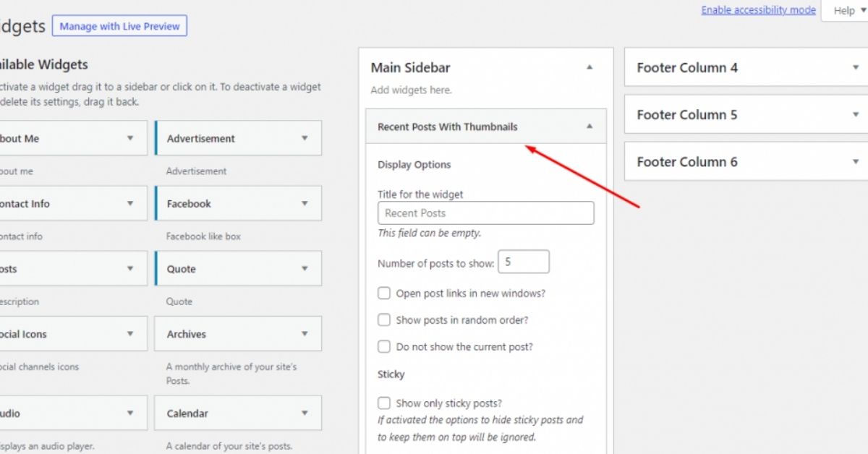
Task: Expand the Facebook widget arrow
Action: (x=305, y=204)
